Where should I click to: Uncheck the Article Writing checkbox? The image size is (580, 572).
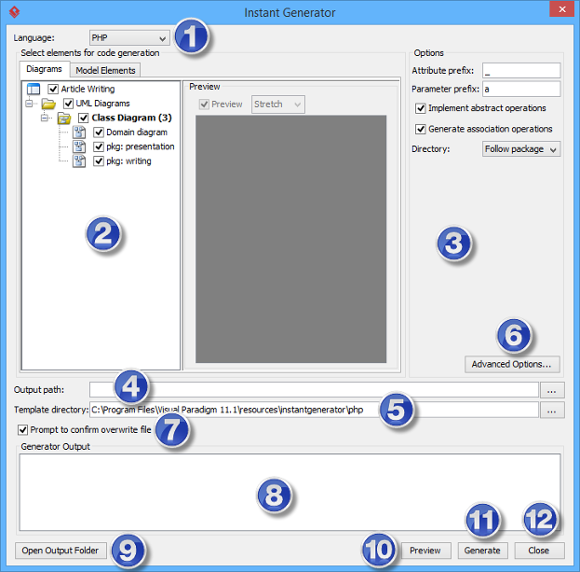53,89
